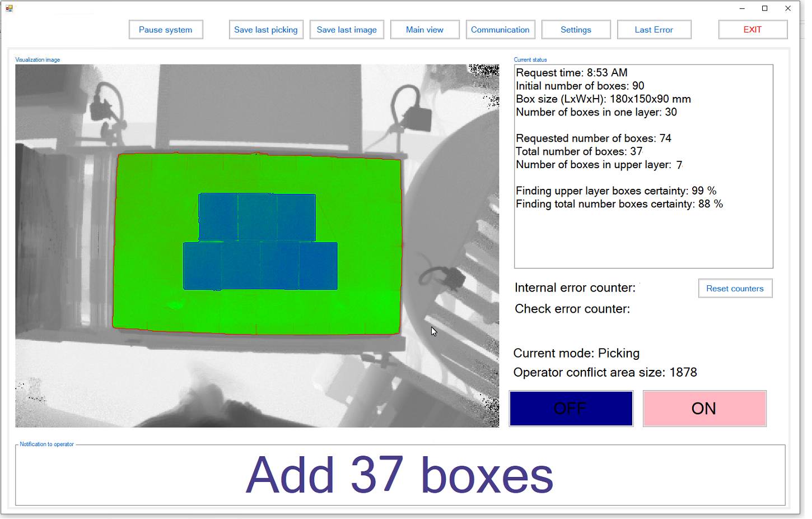Click 'Number of boxes in upper layer' line
Screen dimensions: 812x519
tap(599, 165)
